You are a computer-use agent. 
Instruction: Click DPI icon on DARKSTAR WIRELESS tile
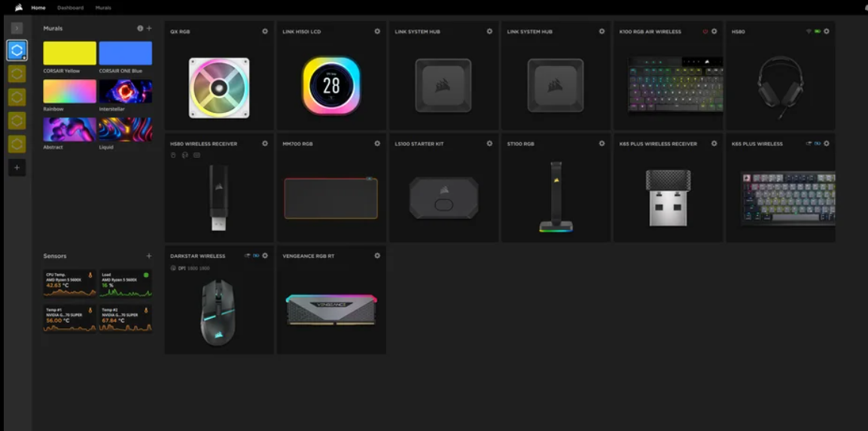click(173, 269)
